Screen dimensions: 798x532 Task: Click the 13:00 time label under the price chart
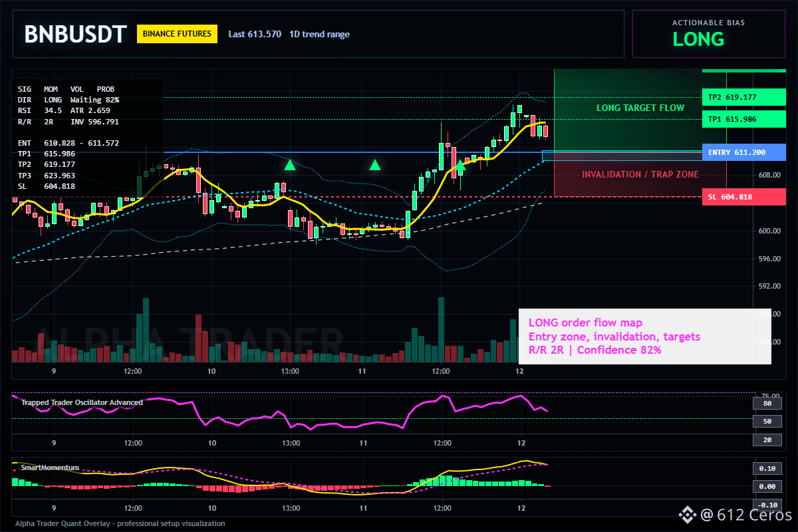pyautogui.click(x=291, y=370)
